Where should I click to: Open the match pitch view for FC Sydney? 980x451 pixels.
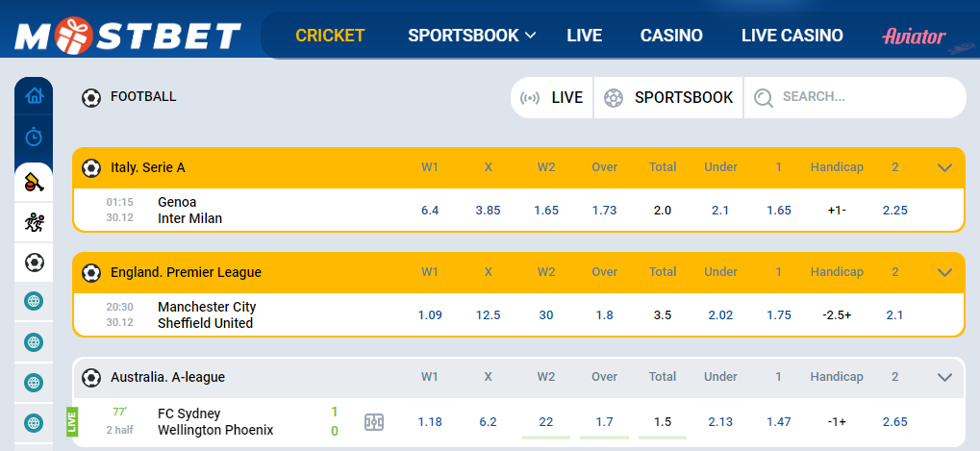(x=375, y=422)
